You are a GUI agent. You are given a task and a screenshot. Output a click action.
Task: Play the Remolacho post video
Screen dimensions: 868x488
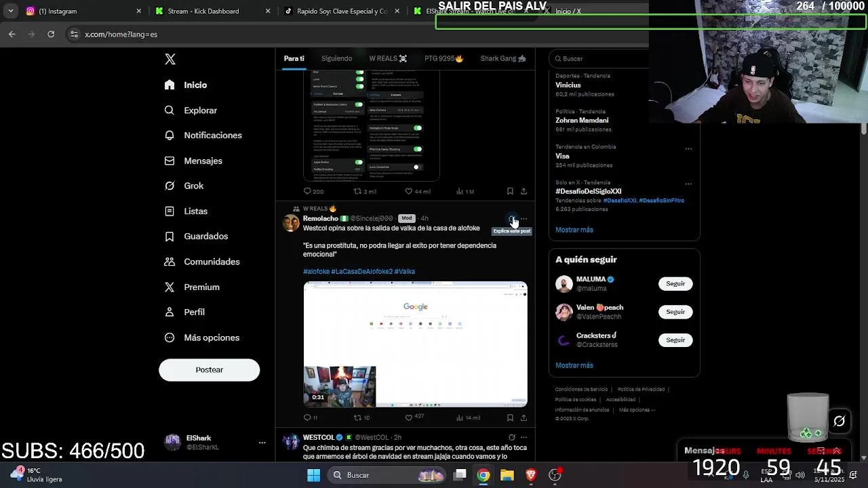click(415, 344)
